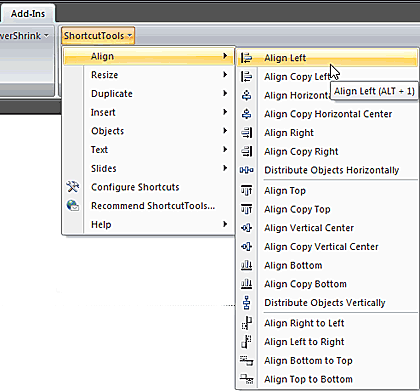Expand the Duplicate submenu arrow
The height and width of the screenshot is (391, 420).
tap(225, 93)
